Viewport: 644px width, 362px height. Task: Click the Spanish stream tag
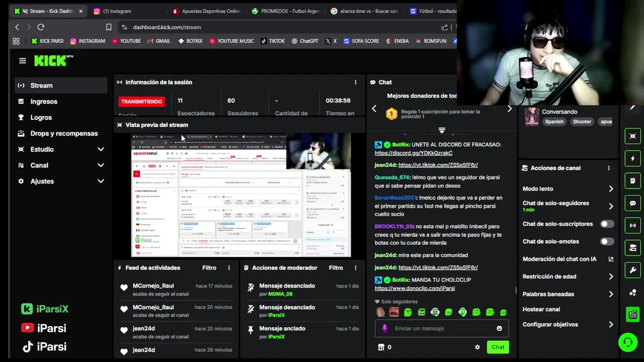(554, 122)
